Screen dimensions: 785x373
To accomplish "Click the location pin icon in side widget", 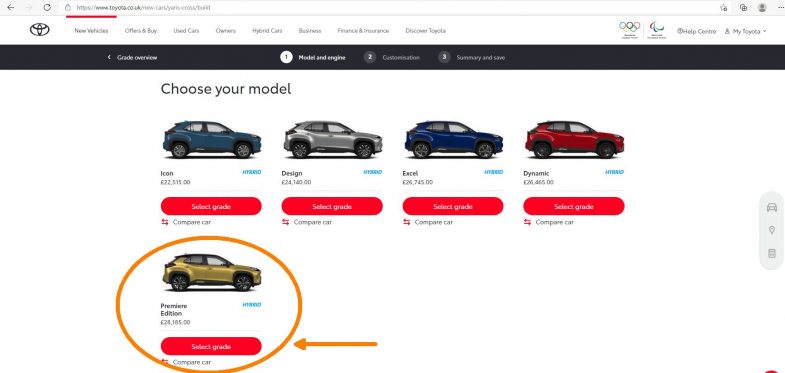I will pyautogui.click(x=771, y=230).
